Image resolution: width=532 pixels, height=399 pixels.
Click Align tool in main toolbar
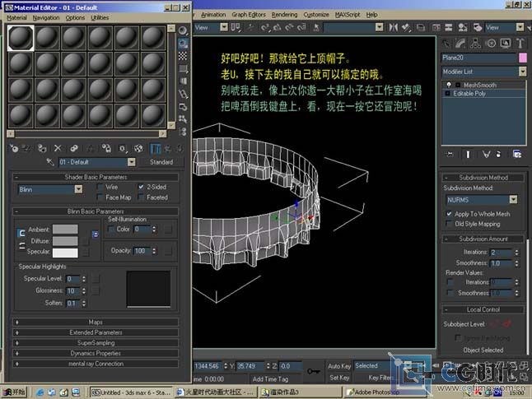coord(406,27)
